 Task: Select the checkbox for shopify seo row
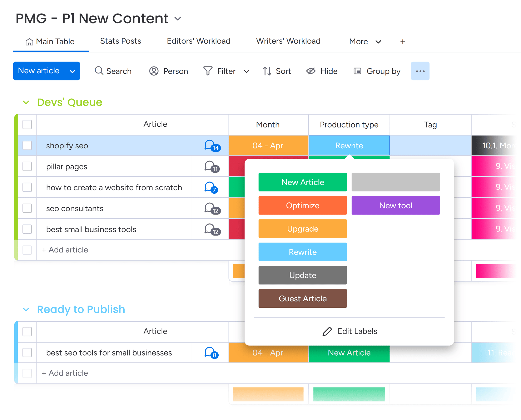pyautogui.click(x=27, y=145)
